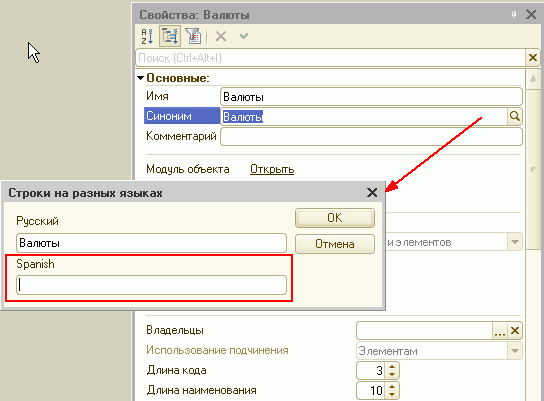This screenshot has height=401, width=544.
Task: Click the pin icon on the Свойства panel
Action: pos(514,14)
